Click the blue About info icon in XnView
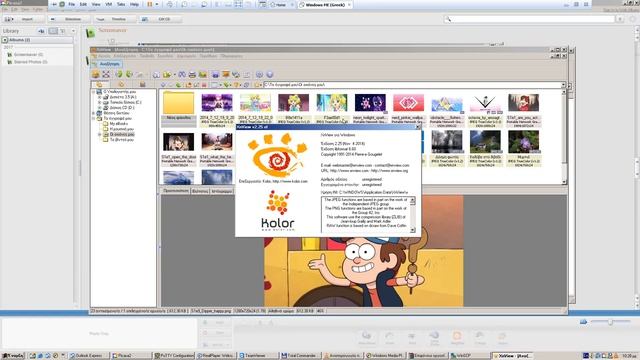The image size is (640, 360). (269, 74)
